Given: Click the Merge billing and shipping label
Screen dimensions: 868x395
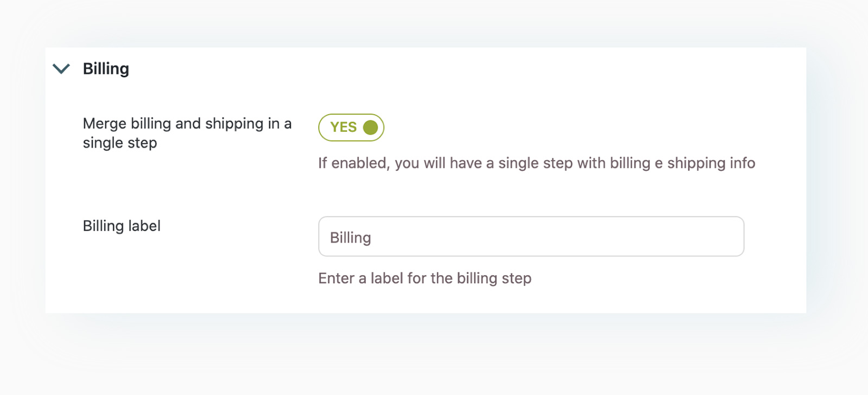Looking at the screenshot, I should [x=187, y=133].
